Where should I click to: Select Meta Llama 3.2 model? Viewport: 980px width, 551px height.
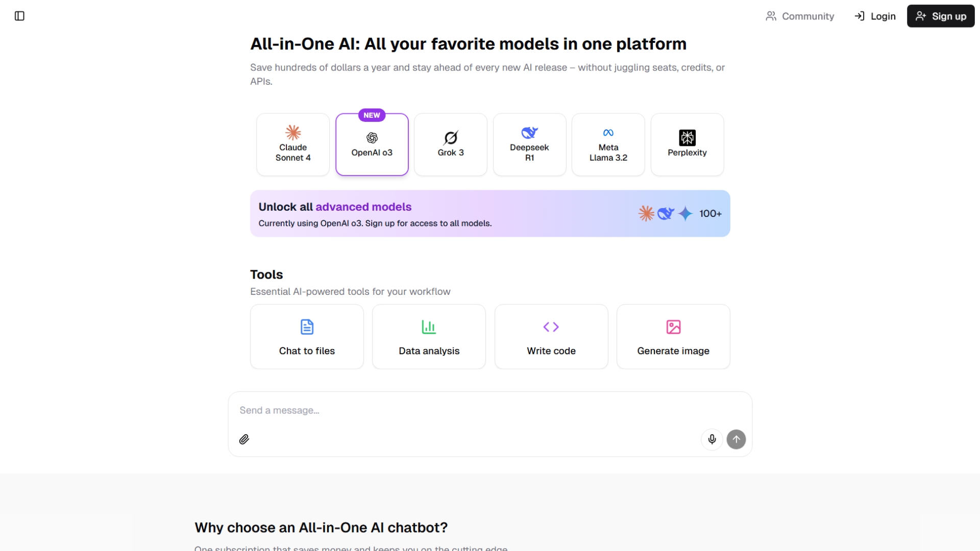click(x=608, y=144)
